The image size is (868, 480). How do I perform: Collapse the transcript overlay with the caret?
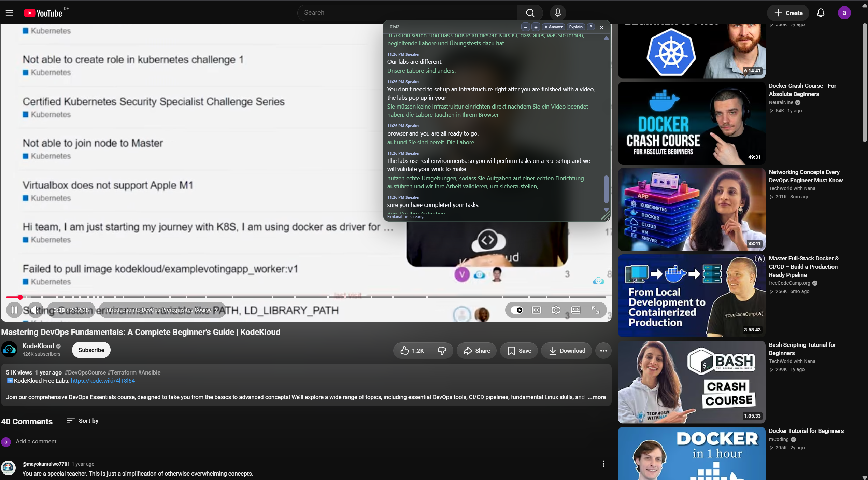tap(591, 27)
